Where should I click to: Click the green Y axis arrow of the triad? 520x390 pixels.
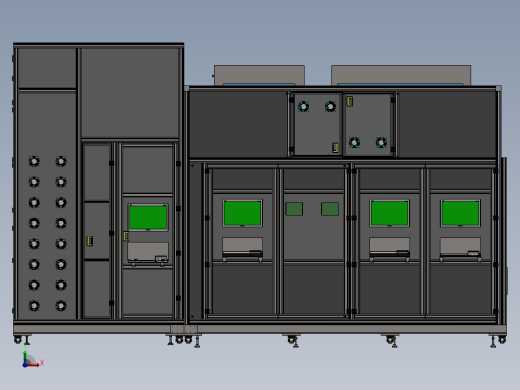tap(25, 356)
